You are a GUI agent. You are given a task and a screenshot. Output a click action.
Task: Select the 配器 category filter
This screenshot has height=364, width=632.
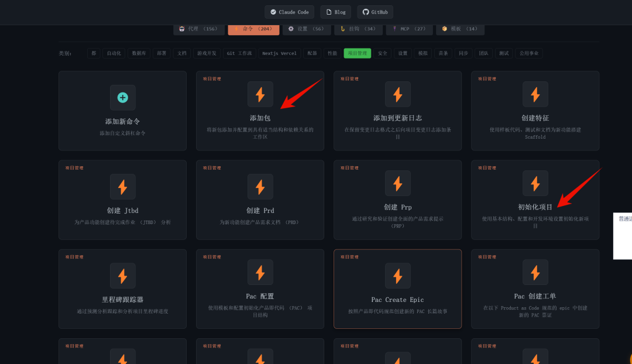[x=312, y=53]
